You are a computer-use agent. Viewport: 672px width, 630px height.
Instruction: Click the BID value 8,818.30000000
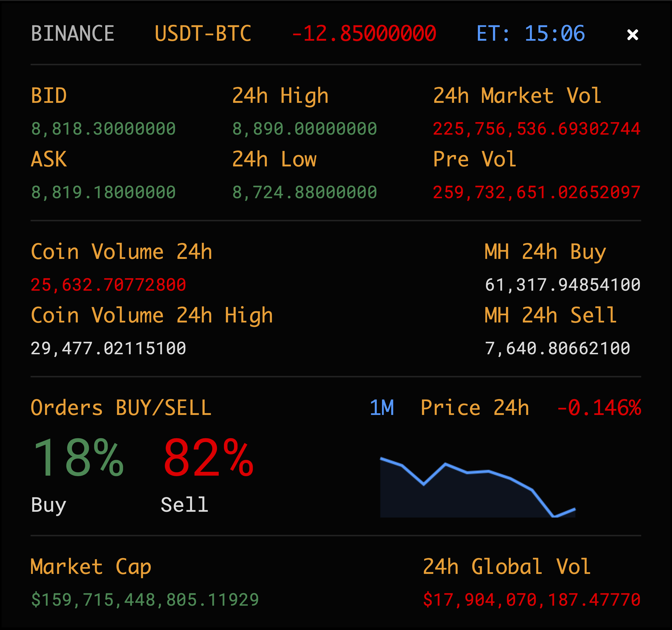pyautogui.click(x=103, y=129)
